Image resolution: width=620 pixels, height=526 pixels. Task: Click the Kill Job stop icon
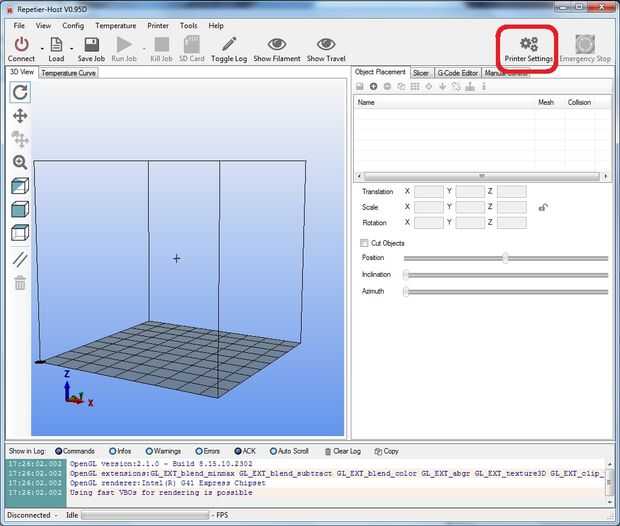(x=162, y=44)
